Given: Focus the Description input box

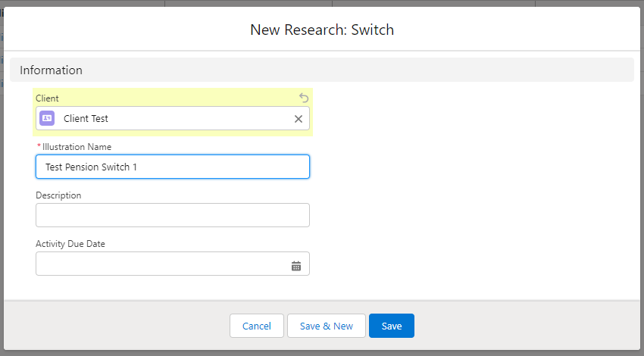Looking at the screenshot, I should pos(173,215).
